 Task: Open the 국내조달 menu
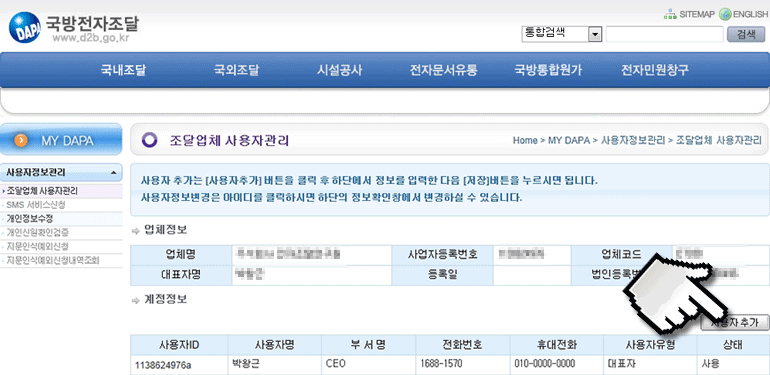(123, 70)
